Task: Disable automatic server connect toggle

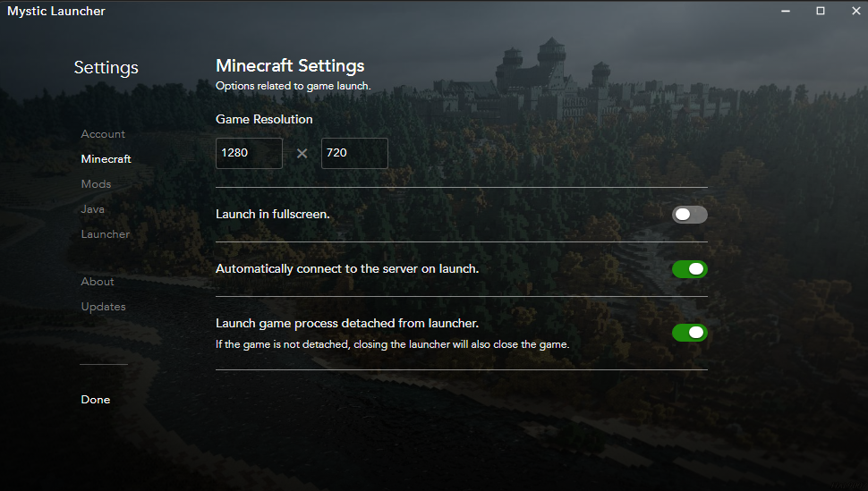Action: (x=690, y=269)
